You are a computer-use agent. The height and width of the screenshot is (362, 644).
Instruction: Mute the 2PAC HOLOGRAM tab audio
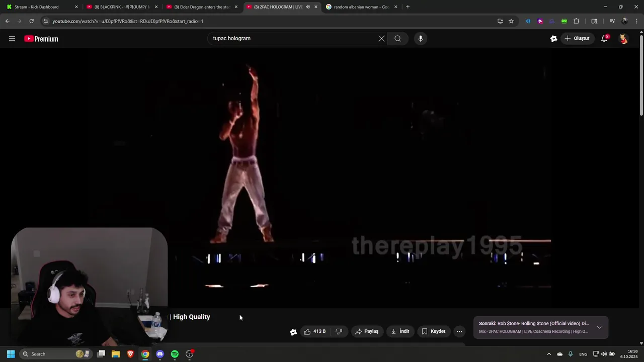click(x=308, y=7)
